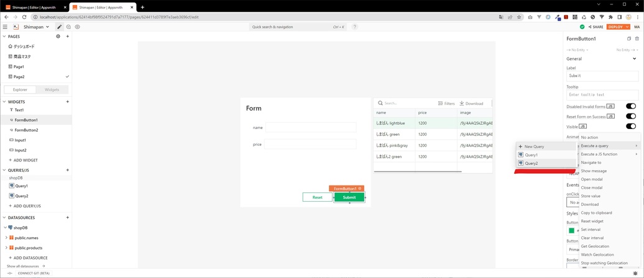Click the orange DEPLOY button

617,27
